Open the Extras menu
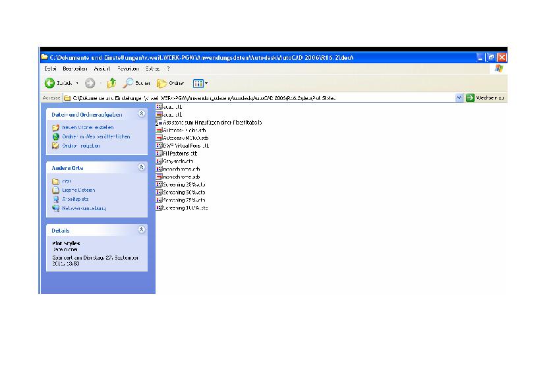 152,69
